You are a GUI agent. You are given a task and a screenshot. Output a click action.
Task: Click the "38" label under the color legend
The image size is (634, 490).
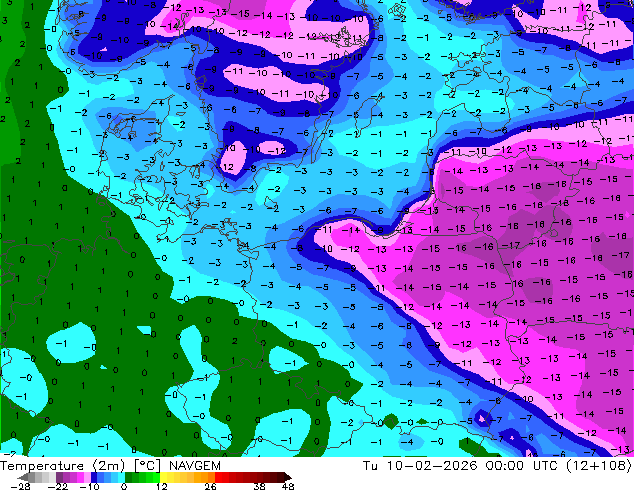260,486
